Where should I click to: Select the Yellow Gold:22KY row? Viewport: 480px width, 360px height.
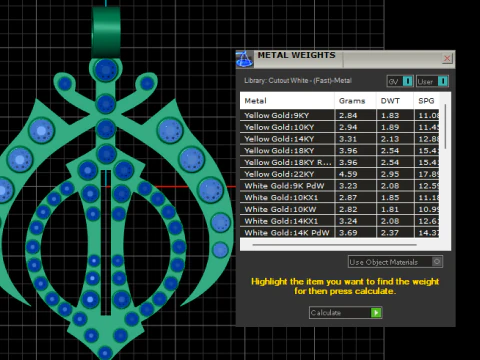pos(339,174)
